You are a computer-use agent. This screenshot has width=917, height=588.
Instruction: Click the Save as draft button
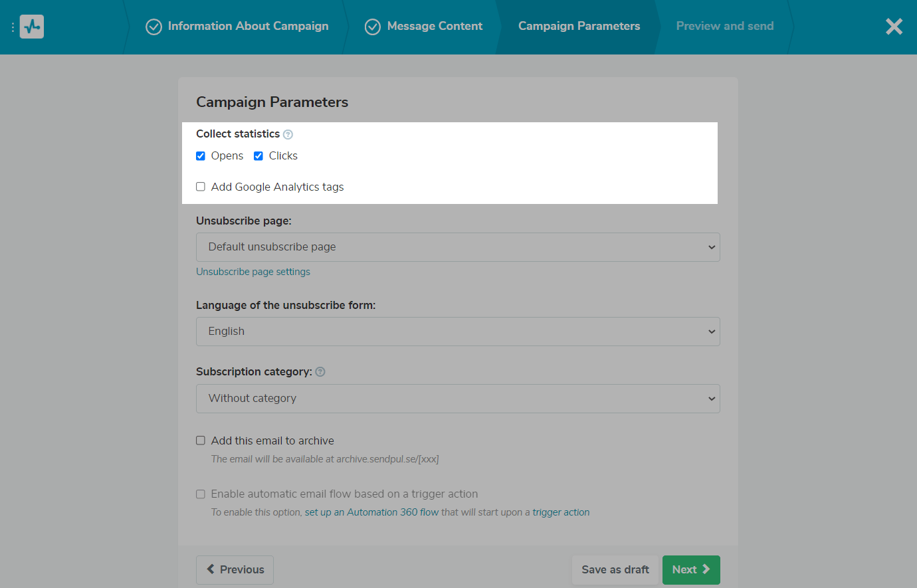click(x=615, y=569)
